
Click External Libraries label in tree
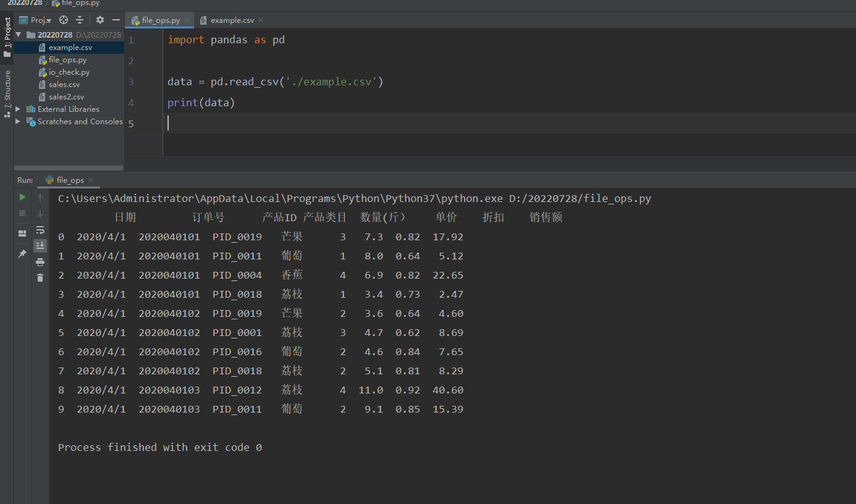point(69,109)
